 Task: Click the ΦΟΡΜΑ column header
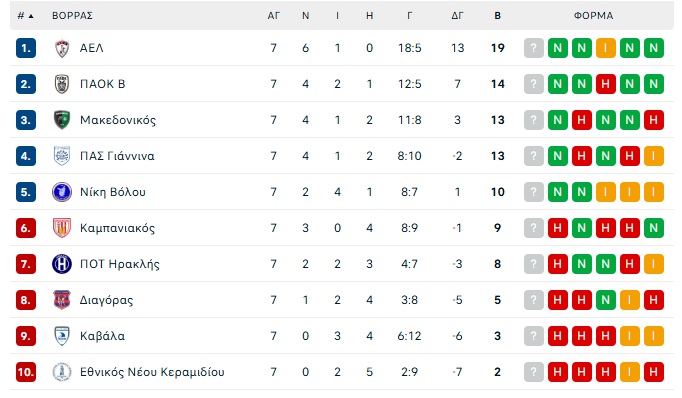(594, 16)
